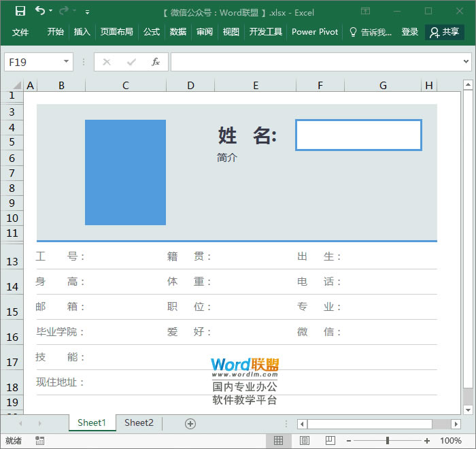Image resolution: width=476 pixels, height=449 pixels.
Task: Click the Undo arrow icon
Action: click(x=40, y=11)
